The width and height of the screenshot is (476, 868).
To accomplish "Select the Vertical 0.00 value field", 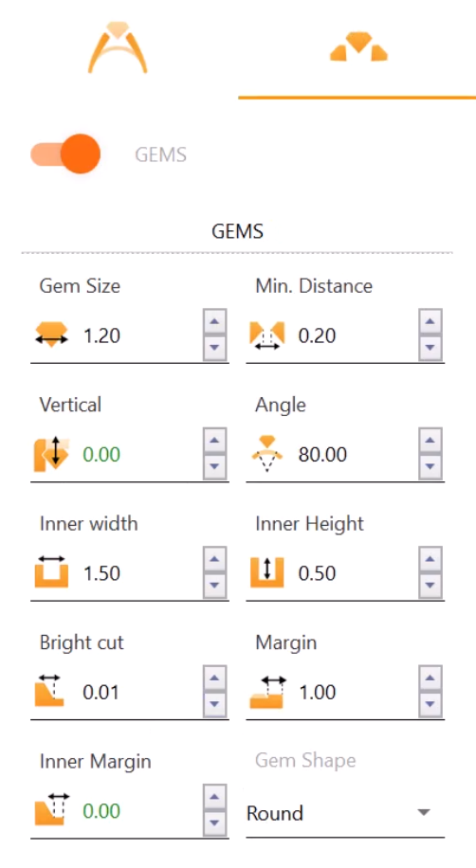I will pos(139,455).
